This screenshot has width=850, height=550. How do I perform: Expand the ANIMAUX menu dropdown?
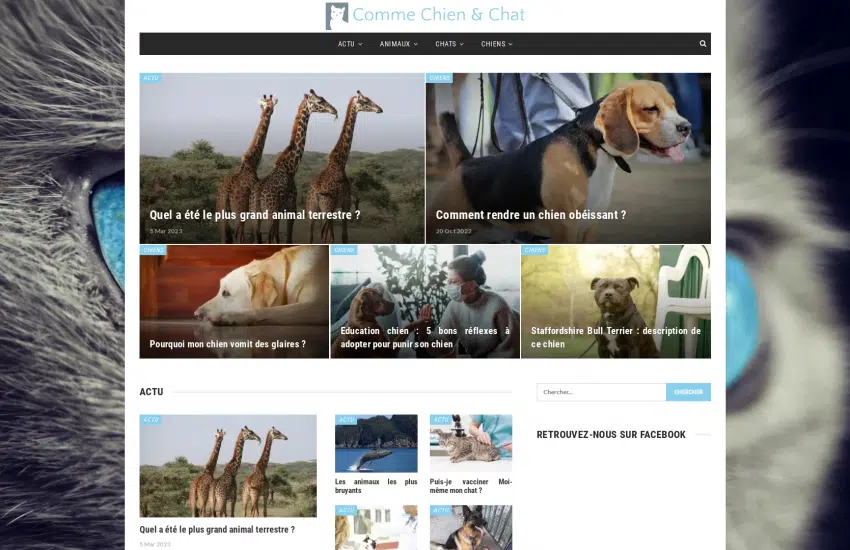click(398, 44)
